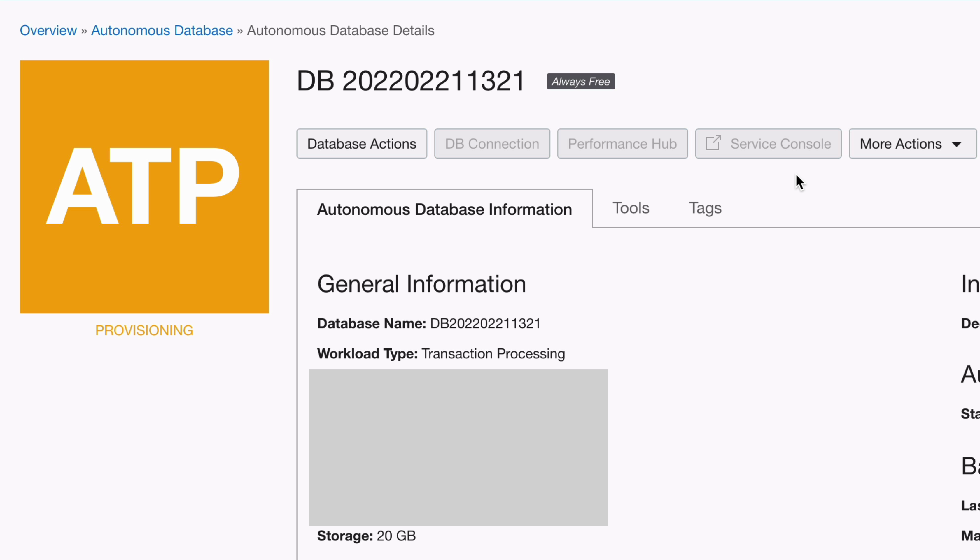This screenshot has height=560, width=980.
Task: Click the DB Connection button
Action: coord(492,144)
